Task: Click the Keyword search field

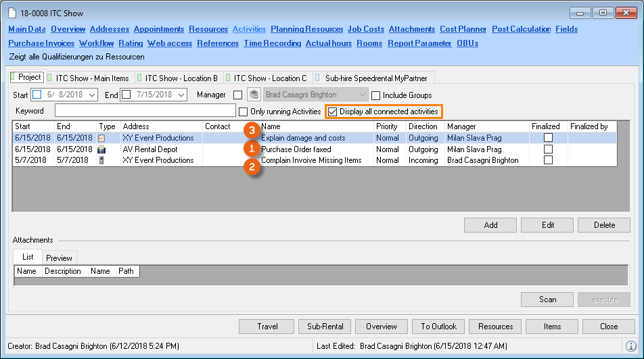Action: pyautogui.click(x=145, y=111)
